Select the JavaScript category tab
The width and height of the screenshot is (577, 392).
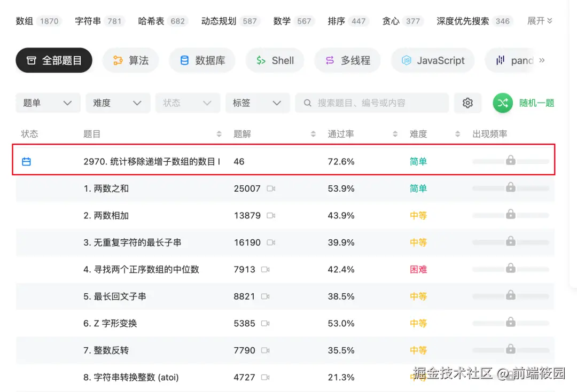click(433, 60)
